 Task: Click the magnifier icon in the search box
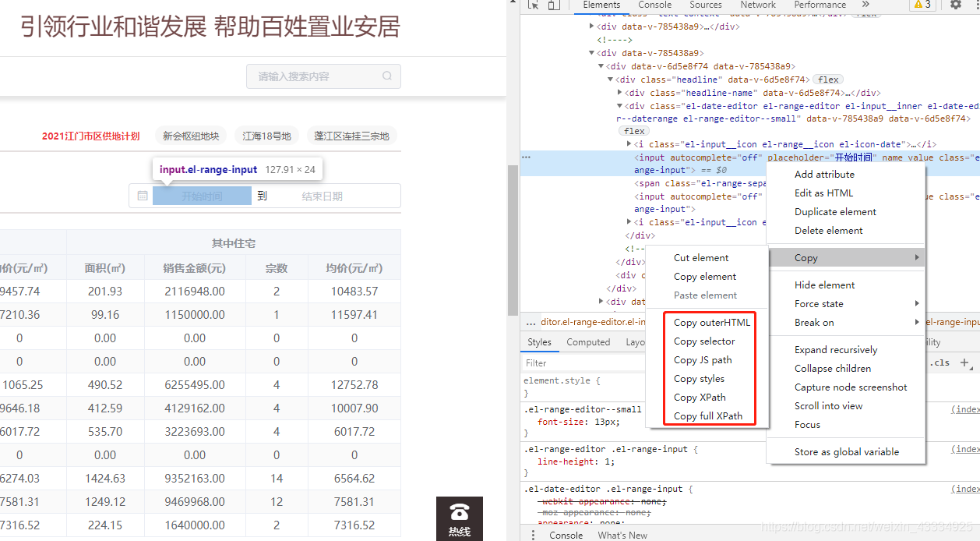(x=387, y=76)
